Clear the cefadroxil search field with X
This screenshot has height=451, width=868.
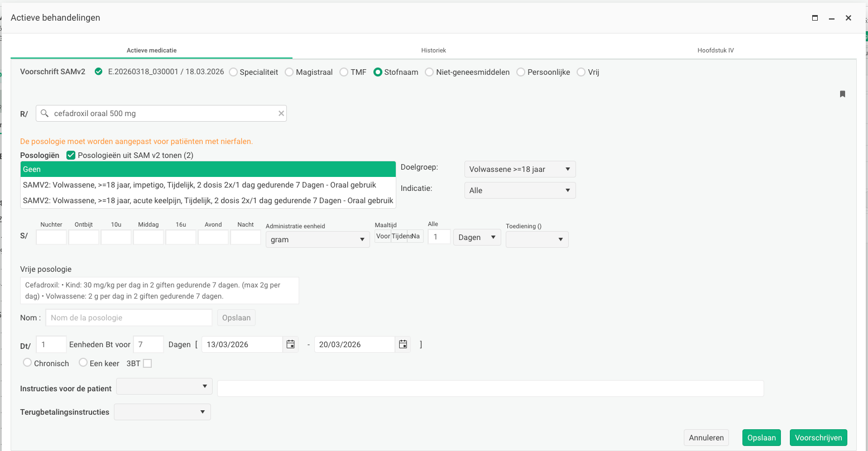(281, 113)
